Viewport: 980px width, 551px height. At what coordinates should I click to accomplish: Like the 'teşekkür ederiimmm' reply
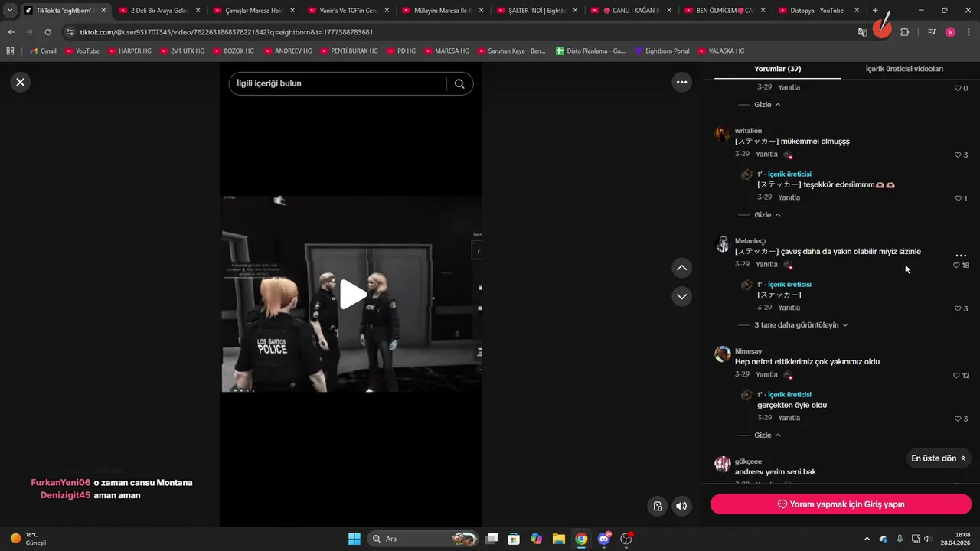[x=957, y=199]
